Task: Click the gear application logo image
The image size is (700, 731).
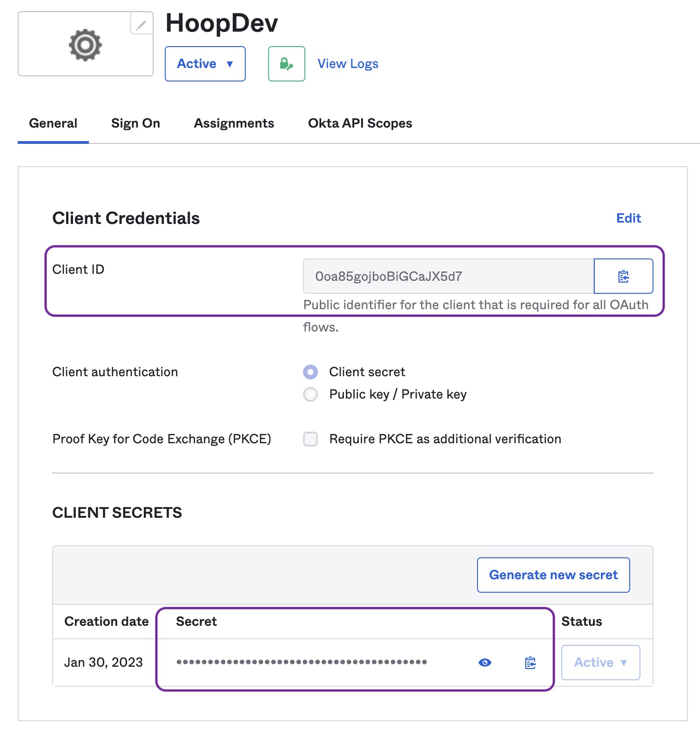Action: pos(85,45)
